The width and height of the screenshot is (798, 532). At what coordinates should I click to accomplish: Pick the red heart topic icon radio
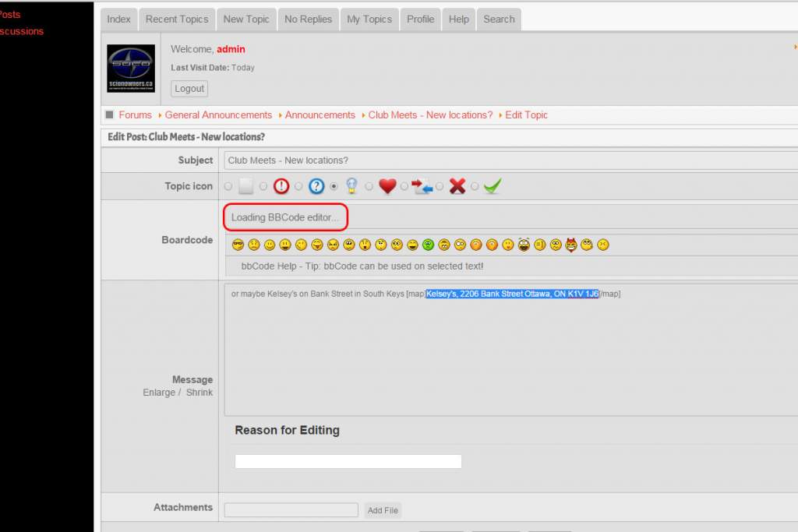(x=369, y=187)
